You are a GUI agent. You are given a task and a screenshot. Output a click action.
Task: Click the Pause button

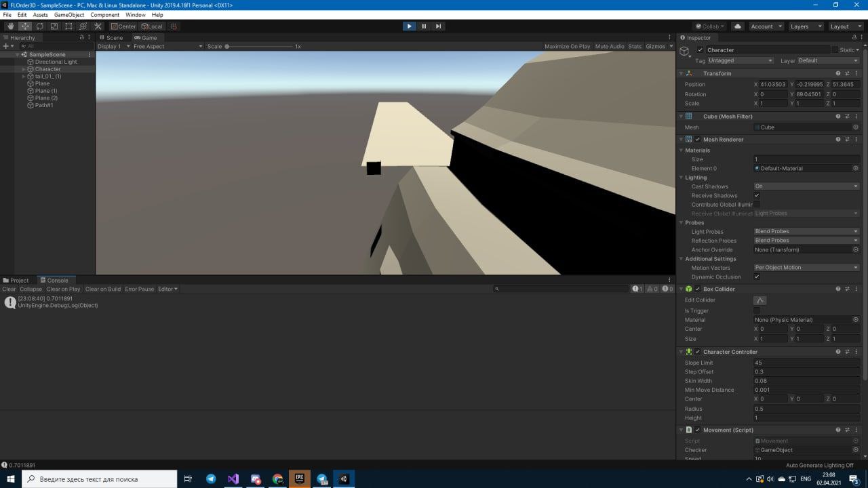[424, 26]
